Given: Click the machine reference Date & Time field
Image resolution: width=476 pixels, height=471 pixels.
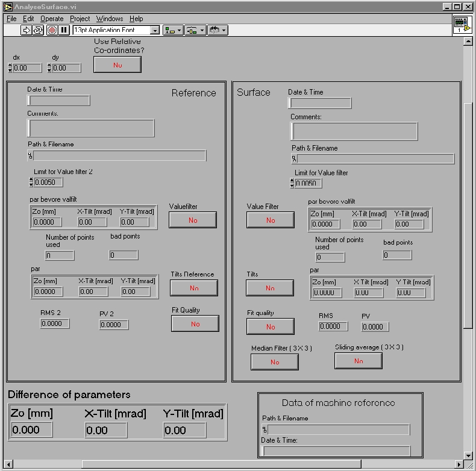Looking at the screenshot, I should [x=336, y=451].
